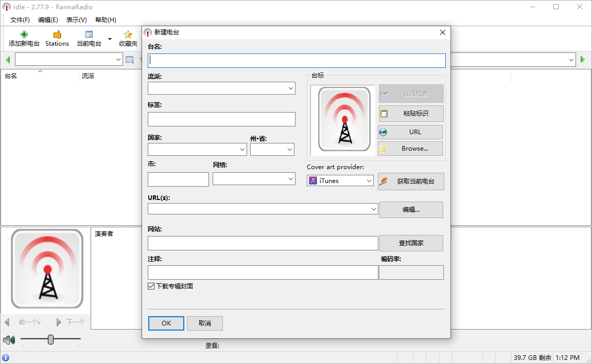Change the iTunes cover art provider dropdown

point(368,180)
